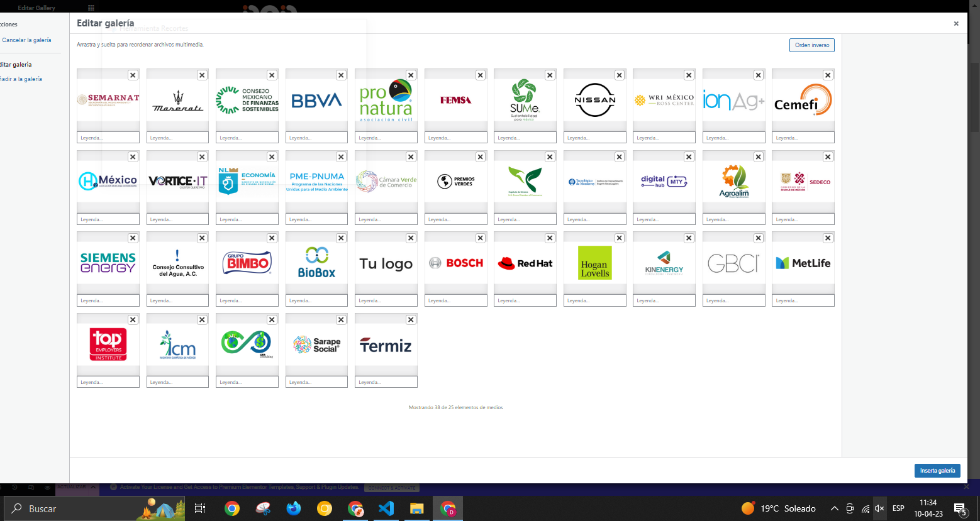
Task: Select the Chrome icon with D profile badge
Action: click(x=448, y=508)
